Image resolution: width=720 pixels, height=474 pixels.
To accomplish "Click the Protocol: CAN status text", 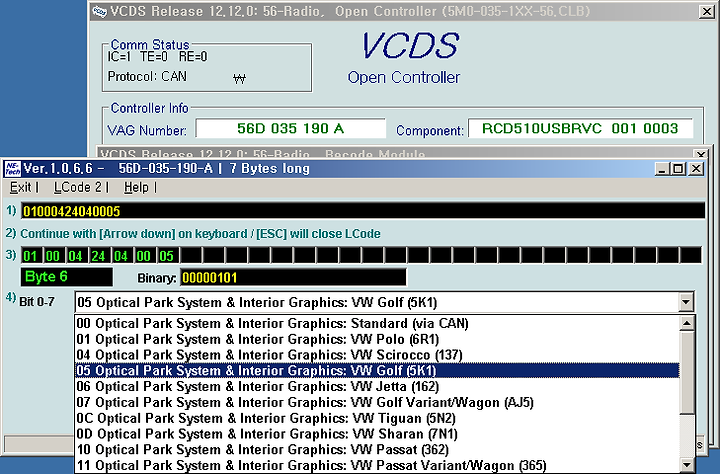I will coord(147,76).
